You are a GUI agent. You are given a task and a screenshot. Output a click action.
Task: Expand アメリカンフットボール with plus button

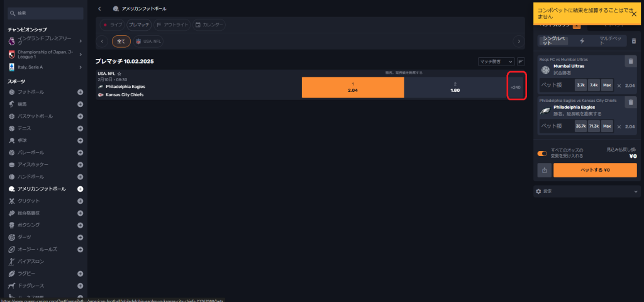tap(80, 189)
